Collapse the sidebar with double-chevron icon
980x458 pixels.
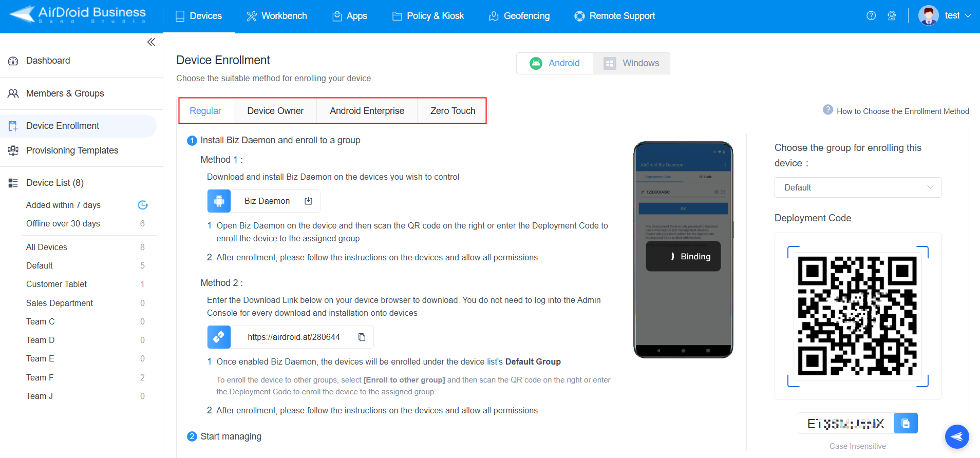(x=151, y=42)
